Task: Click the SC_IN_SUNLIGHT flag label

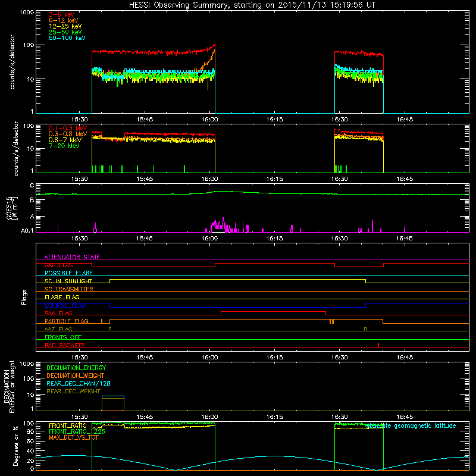Action: (x=68, y=281)
